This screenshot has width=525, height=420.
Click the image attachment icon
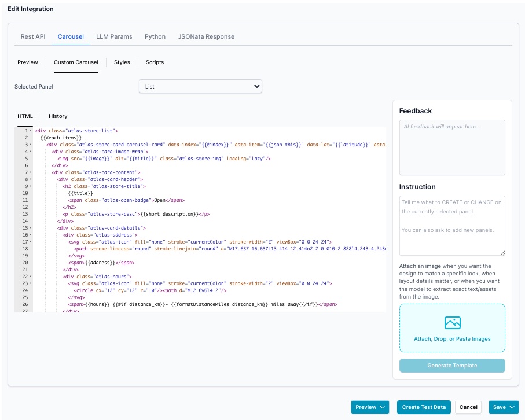452,323
